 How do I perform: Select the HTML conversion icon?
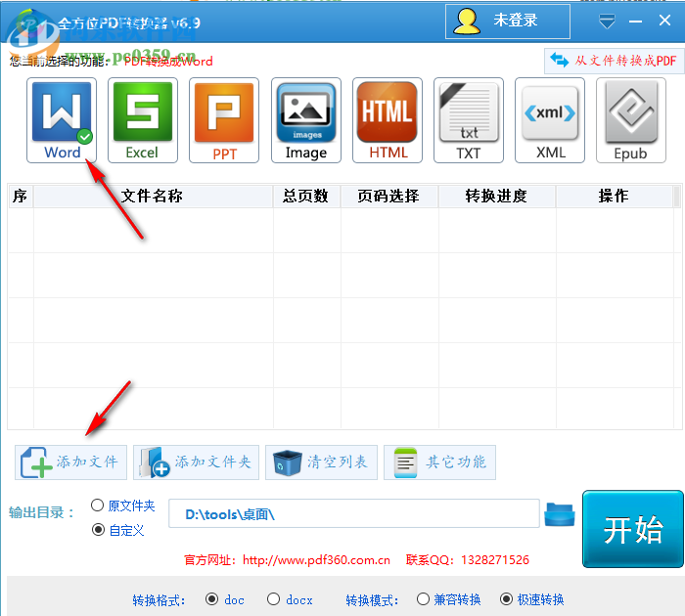pyautogui.click(x=388, y=120)
